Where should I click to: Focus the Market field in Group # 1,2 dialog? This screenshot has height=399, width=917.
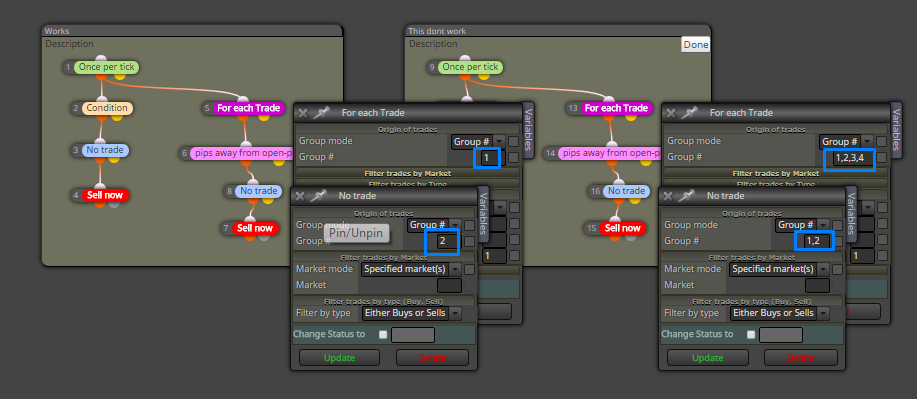(817, 285)
